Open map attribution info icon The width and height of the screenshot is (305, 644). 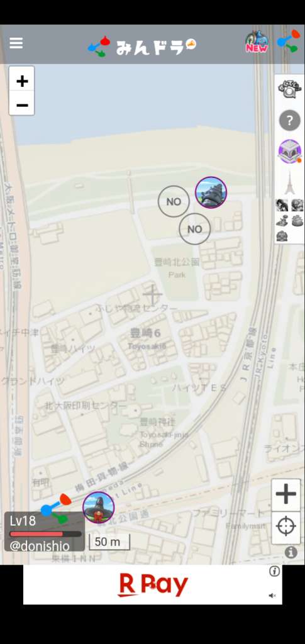tap(291, 552)
